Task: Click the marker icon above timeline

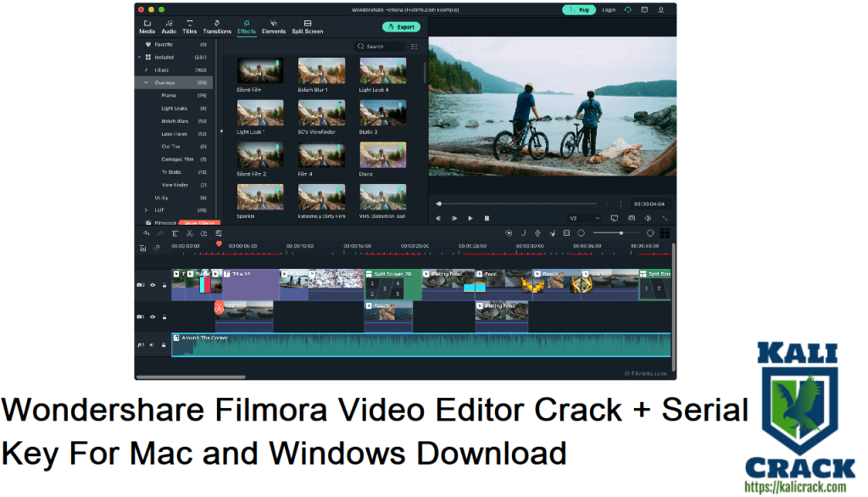Action: (x=523, y=233)
